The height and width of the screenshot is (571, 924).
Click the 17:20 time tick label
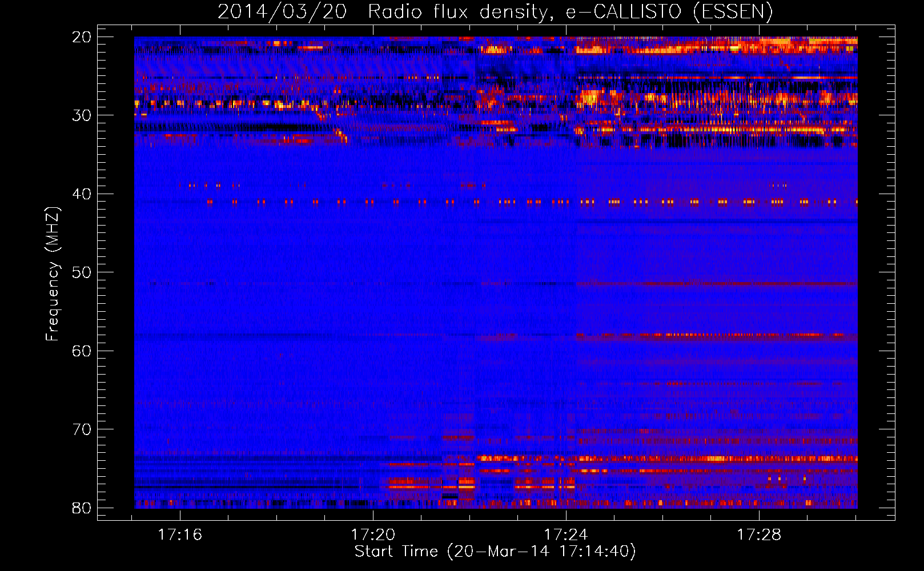(373, 535)
